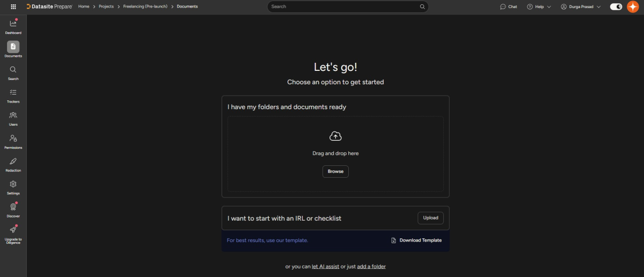Screen dimensions: 644x277
Task: Click the Download Template label
Action: click(x=421, y=240)
